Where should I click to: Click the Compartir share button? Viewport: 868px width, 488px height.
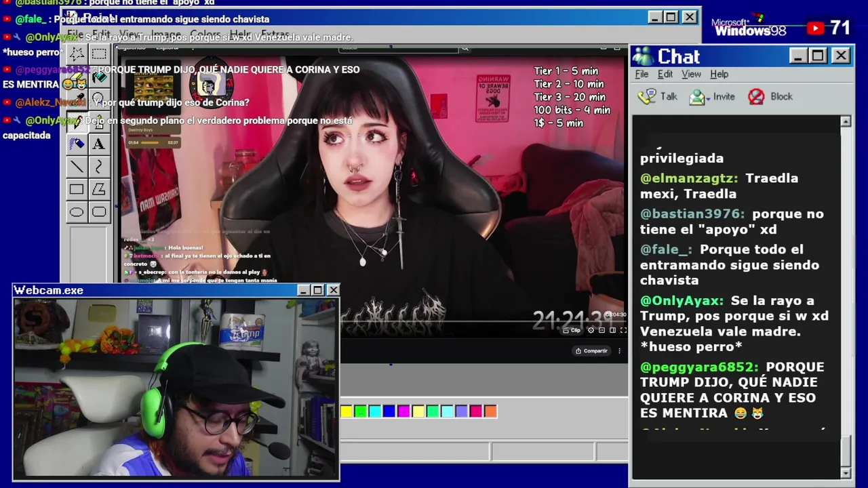pos(591,351)
